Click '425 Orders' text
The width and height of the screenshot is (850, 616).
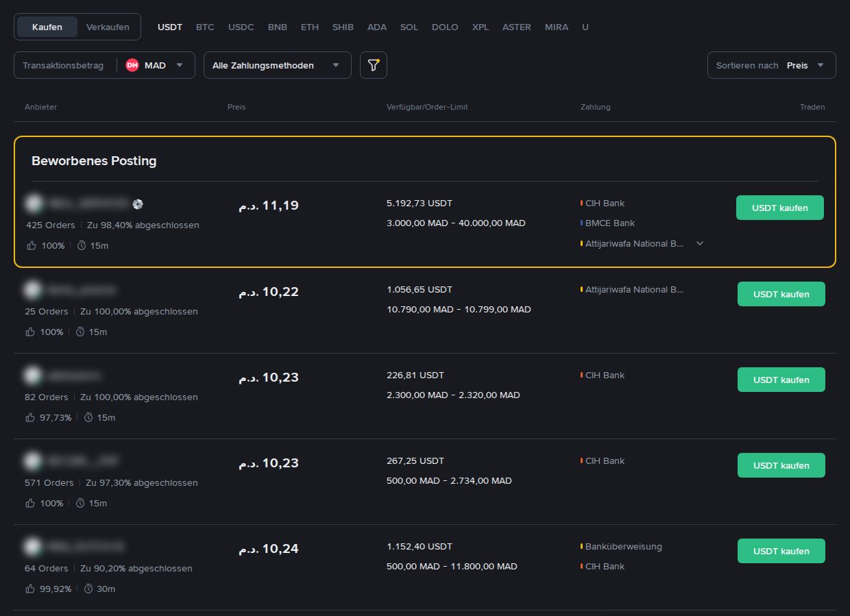(51, 225)
